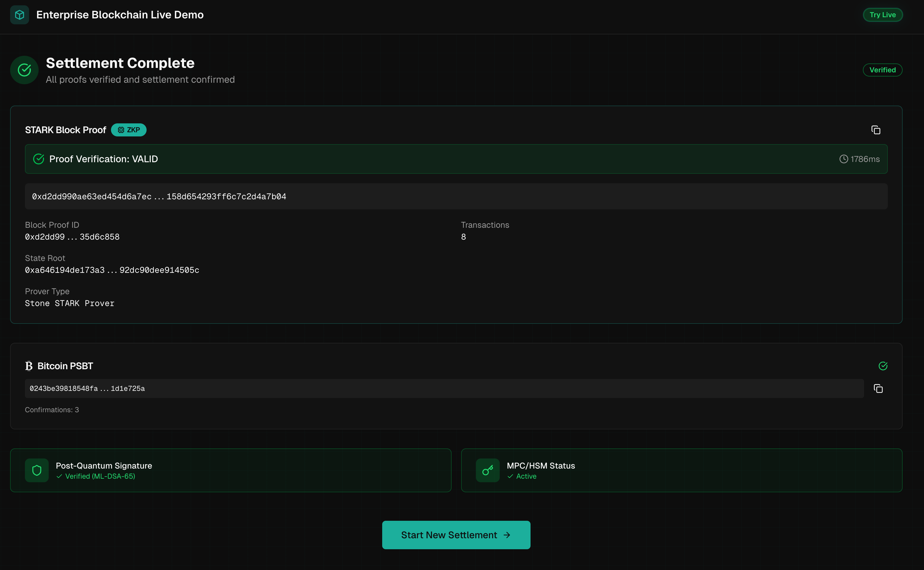Click the PSBT hash field 0243be39818548fa
924x570 pixels.
click(444, 388)
